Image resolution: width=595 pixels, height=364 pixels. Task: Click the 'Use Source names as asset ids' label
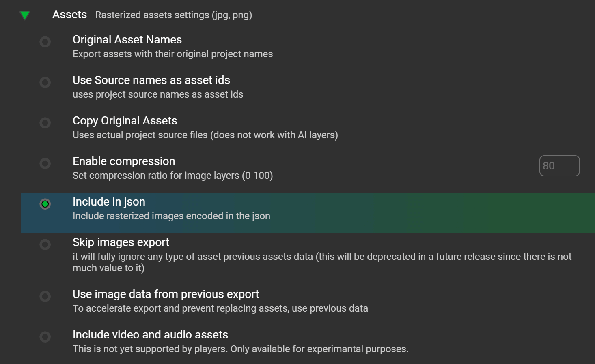coord(151,80)
